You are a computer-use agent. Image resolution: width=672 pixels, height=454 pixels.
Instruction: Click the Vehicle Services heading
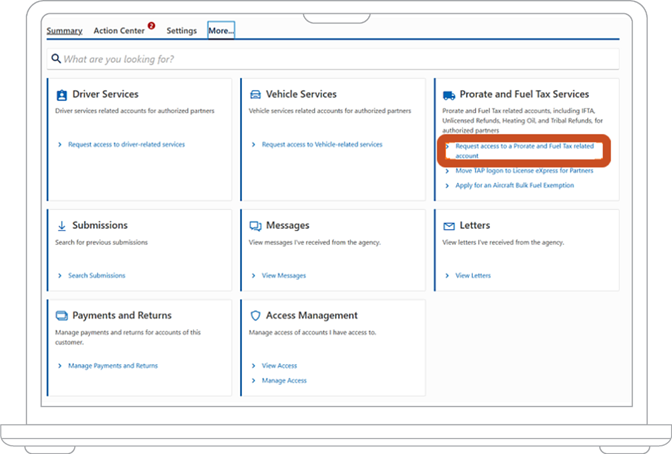coord(301,94)
